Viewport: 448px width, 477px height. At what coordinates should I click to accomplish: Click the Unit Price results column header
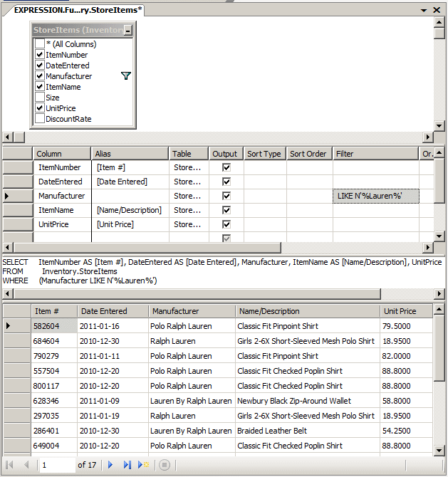[406, 311]
